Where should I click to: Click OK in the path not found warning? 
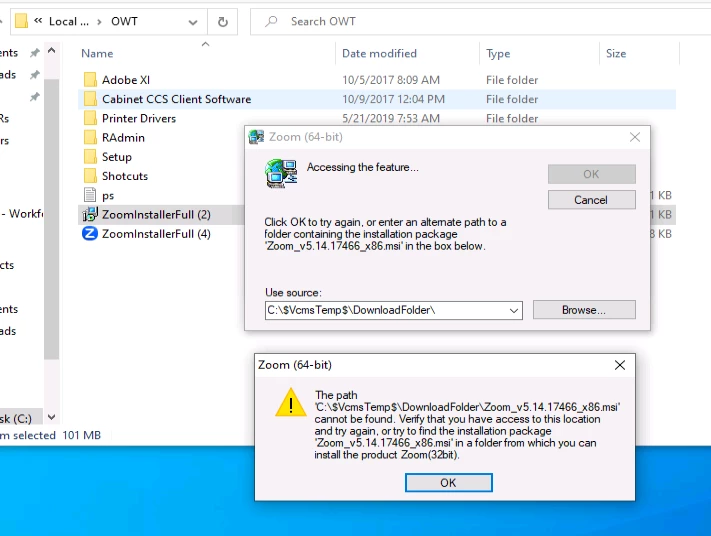[448, 482]
